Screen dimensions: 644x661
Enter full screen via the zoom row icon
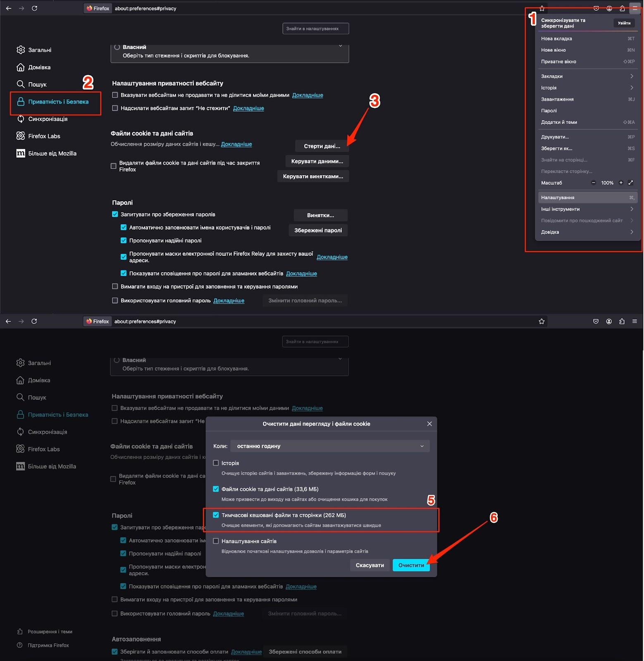[x=630, y=183]
